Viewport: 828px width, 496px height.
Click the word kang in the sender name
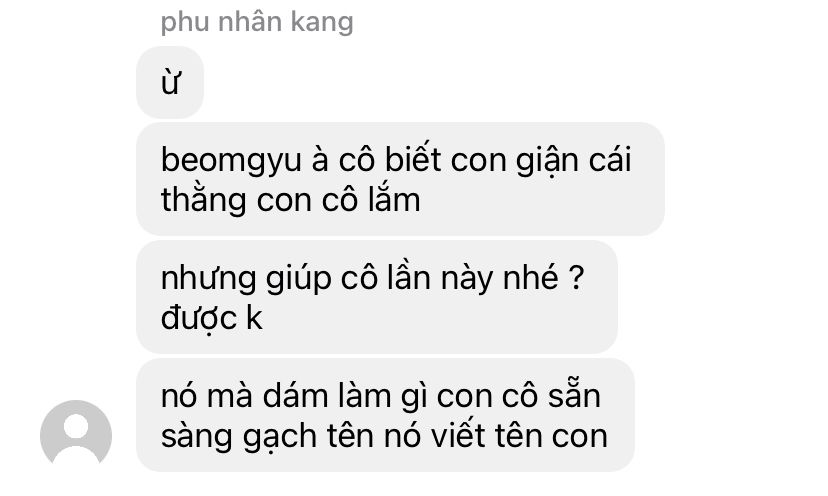pyautogui.click(x=322, y=23)
